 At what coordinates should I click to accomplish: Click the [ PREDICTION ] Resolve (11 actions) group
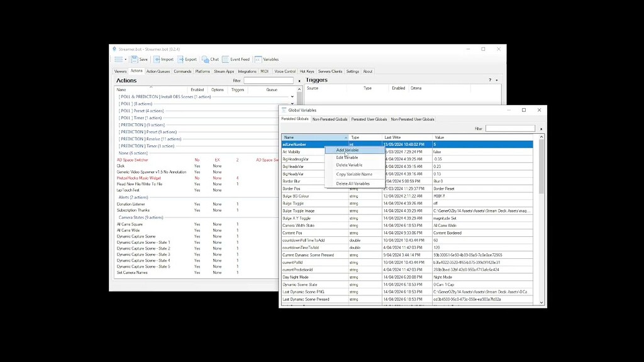tap(150, 139)
